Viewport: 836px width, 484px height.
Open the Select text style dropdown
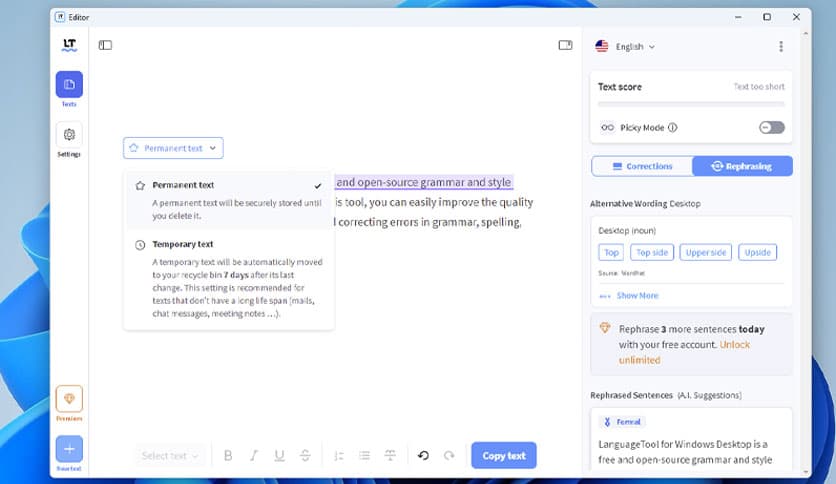[x=170, y=455]
